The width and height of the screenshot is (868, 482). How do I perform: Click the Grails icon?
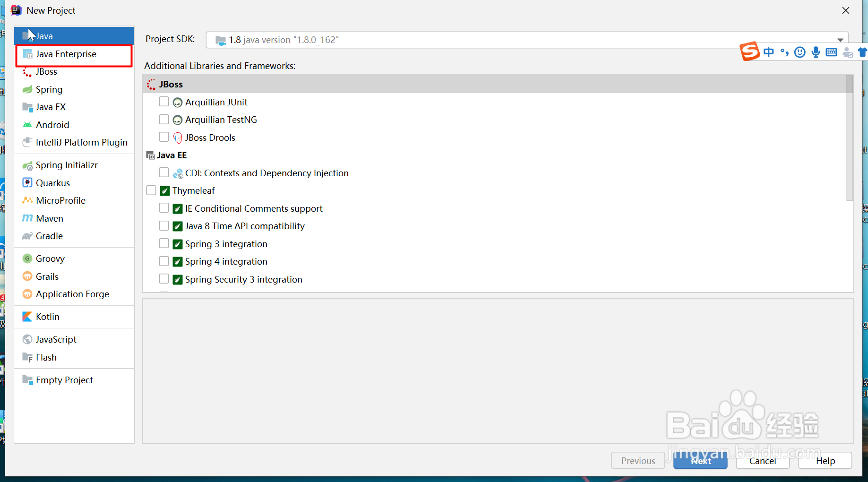[27, 276]
